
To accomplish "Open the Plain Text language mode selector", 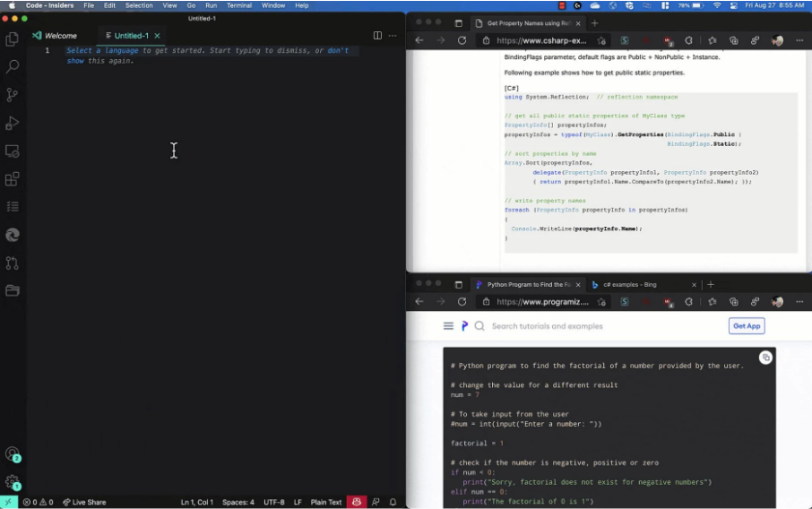I will 325,502.
